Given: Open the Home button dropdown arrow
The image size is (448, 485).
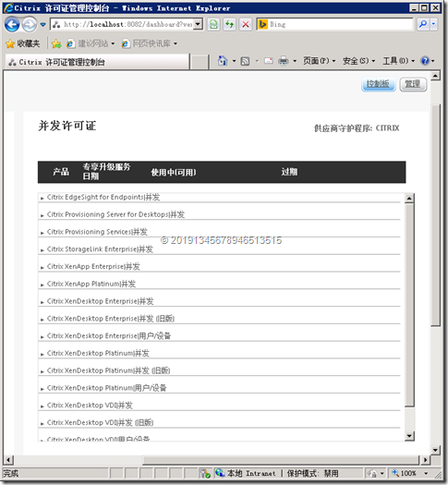Looking at the screenshot, I should click(x=234, y=61).
